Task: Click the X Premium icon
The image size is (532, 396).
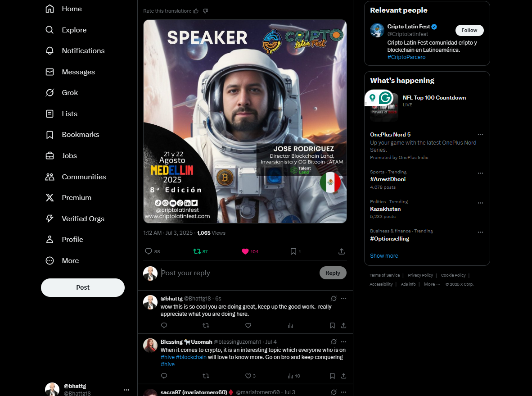Action: [50, 198]
